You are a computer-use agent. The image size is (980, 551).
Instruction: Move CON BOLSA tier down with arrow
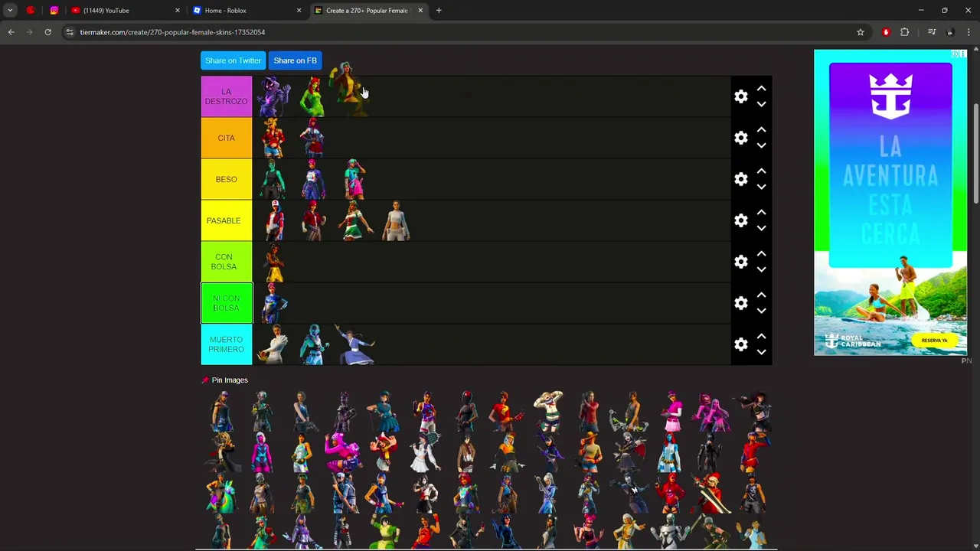pyautogui.click(x=761, y=269)
